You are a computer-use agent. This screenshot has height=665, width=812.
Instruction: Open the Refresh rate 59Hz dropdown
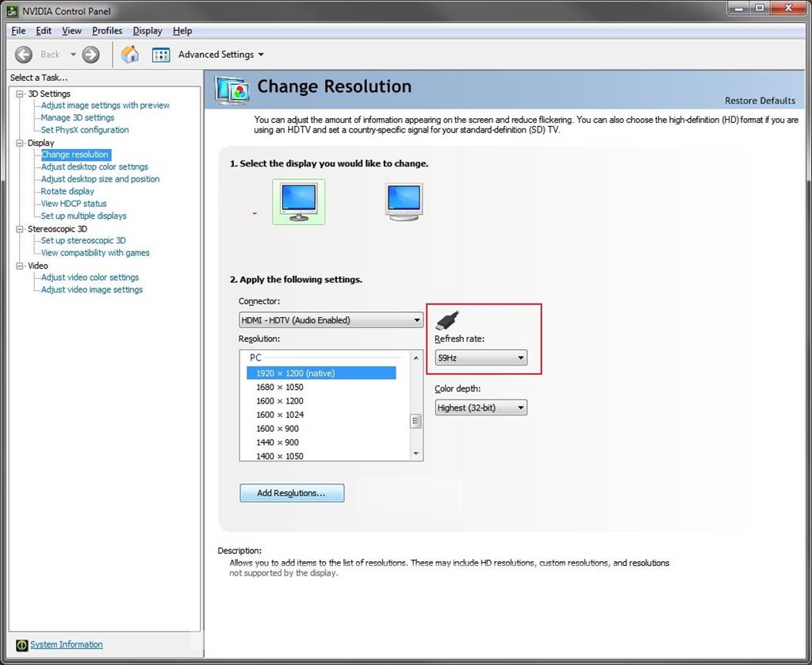481,357
